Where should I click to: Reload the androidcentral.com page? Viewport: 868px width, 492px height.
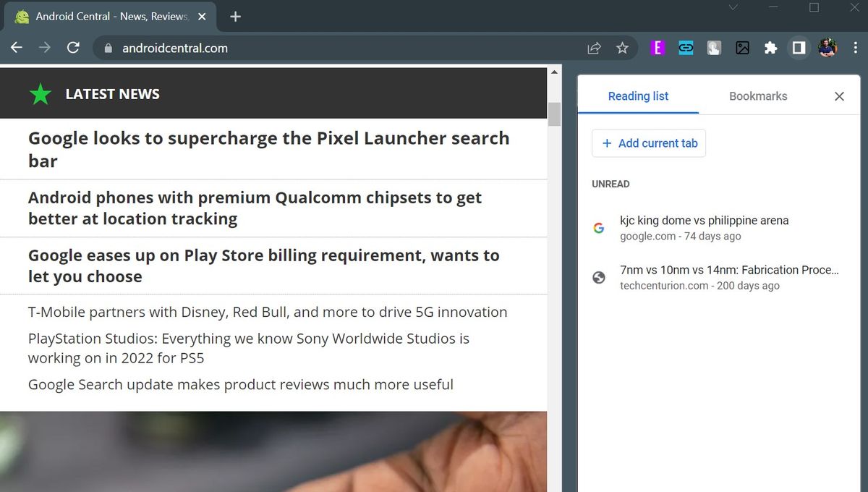tap(72, 48)
